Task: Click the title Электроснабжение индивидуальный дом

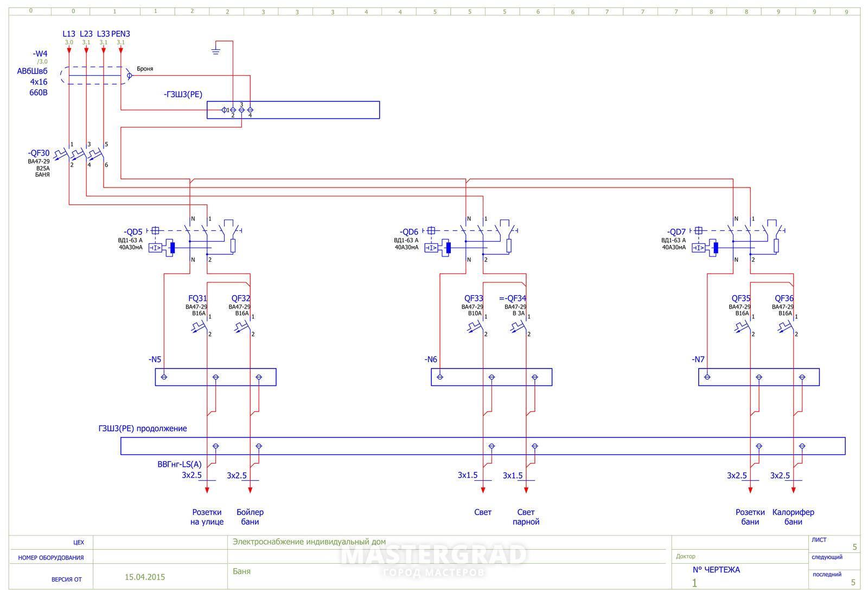Action: point(309,542)
